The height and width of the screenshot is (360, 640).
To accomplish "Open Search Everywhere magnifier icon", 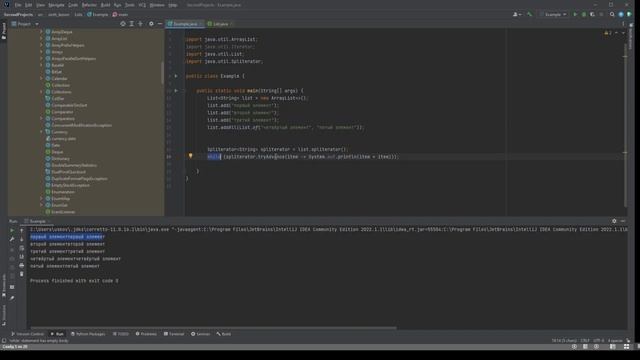I will (x=612, y=14).
